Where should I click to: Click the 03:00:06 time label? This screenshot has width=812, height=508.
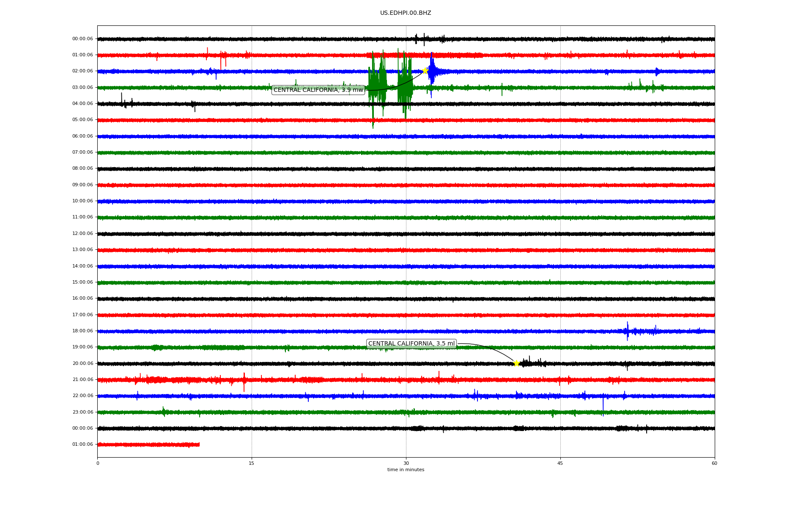tap(82, 88)
